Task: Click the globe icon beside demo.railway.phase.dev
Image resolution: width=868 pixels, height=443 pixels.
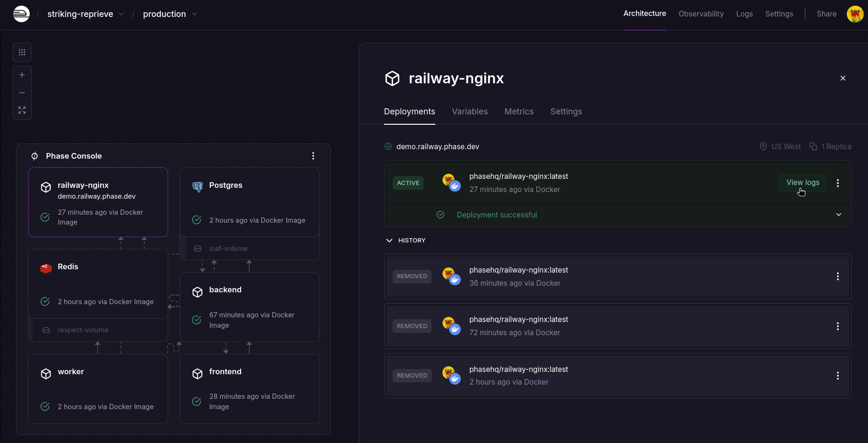Action: [387, 146]
